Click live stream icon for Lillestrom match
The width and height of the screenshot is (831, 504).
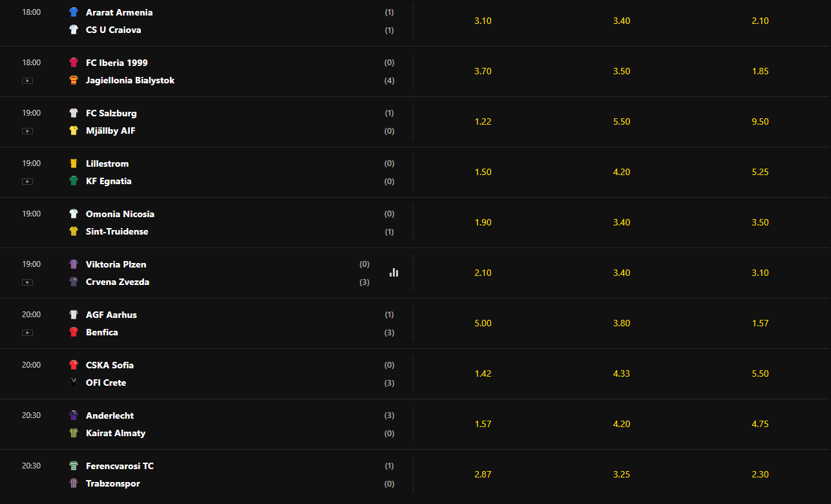tap(27, 182)
